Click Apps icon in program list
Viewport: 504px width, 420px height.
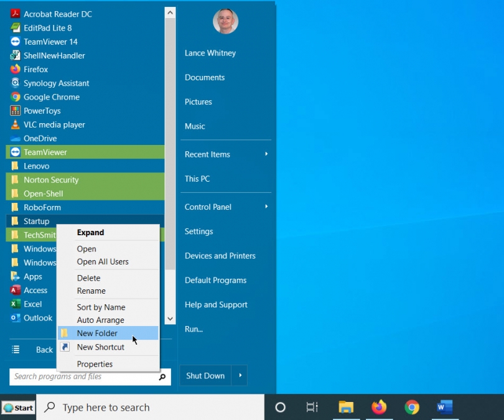point(15,276)
